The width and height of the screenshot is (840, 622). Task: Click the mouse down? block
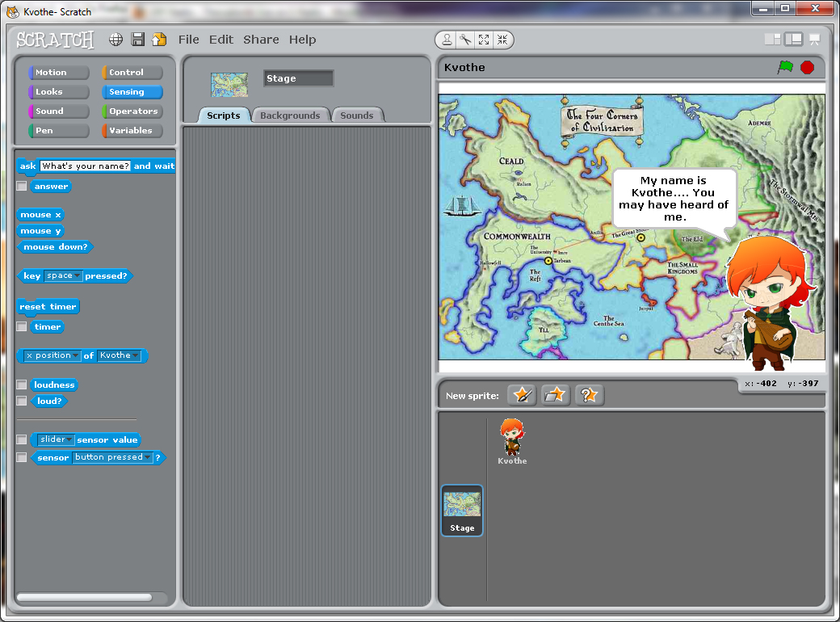(55, 247)
